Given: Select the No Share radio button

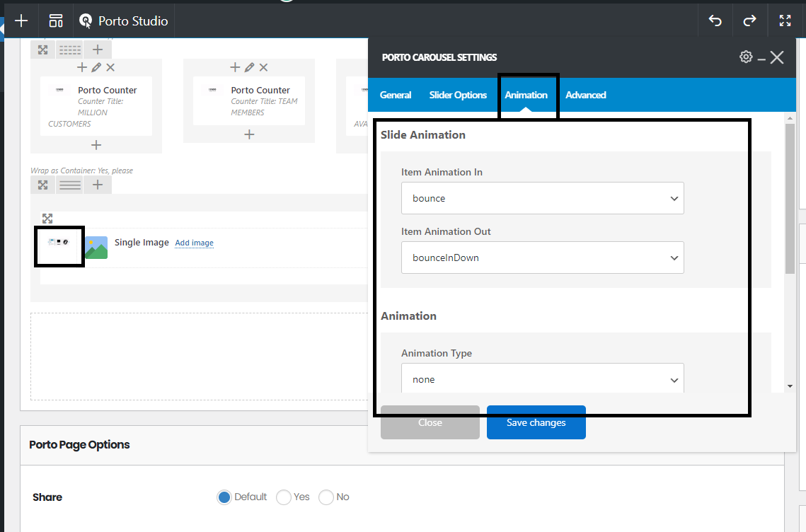Looking at the screenshot, I should 326,497.
